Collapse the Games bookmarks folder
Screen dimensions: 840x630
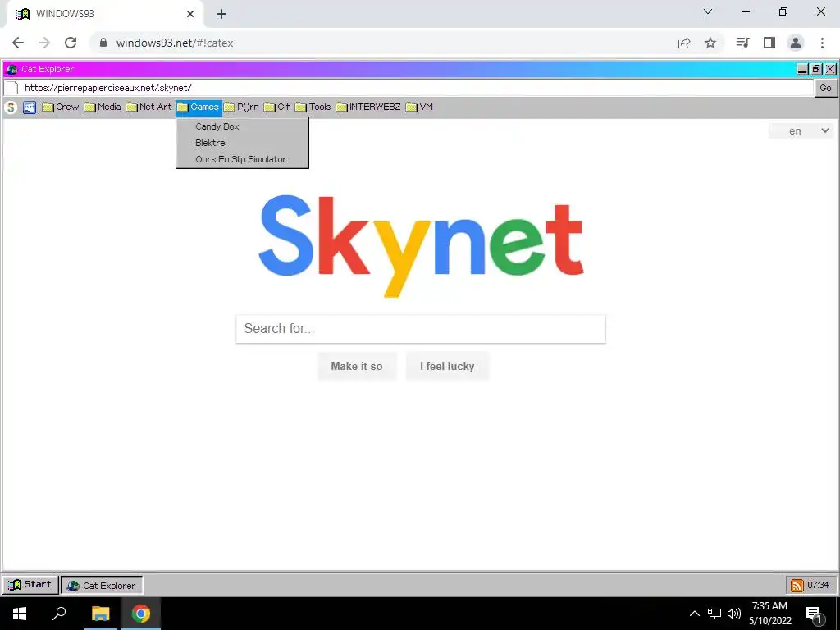coord(199,107)
